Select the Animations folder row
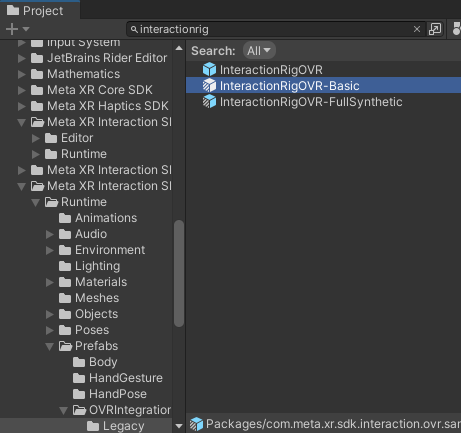This screenshot has width=461, height=433. (86, 218)
